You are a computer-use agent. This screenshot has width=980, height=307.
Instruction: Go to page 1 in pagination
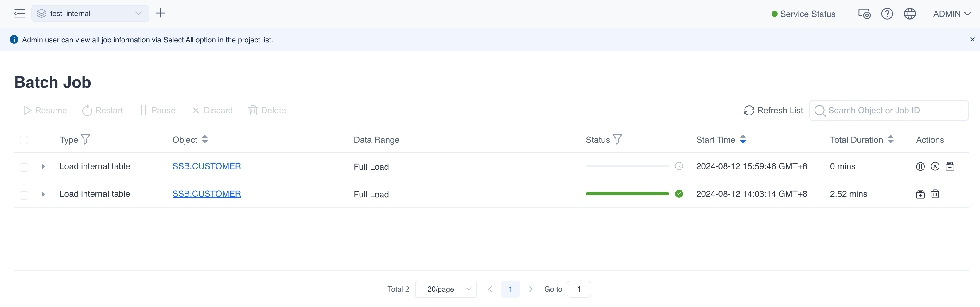pos(510,289)
